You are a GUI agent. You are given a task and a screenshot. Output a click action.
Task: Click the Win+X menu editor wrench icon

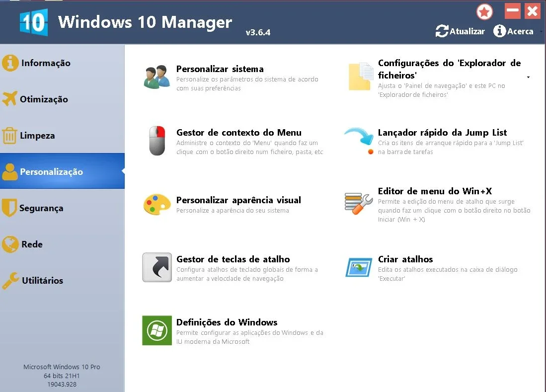(359, 204)
